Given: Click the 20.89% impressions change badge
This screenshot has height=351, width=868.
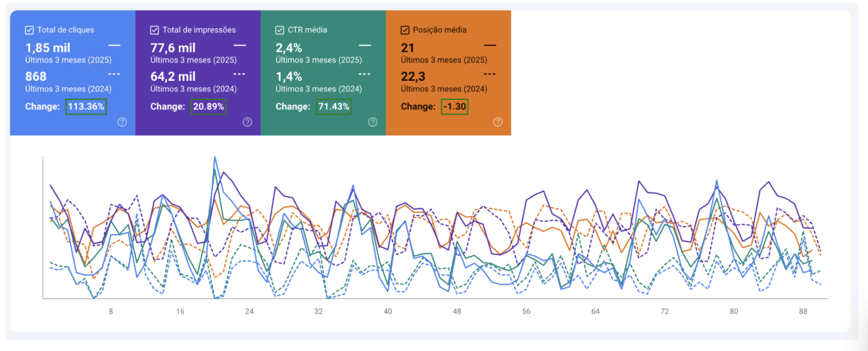Looking at the screenshot, I should pos(208,106).
